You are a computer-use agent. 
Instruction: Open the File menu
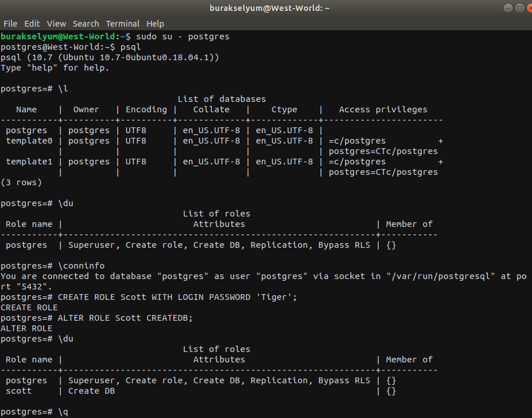coord(10,24)
